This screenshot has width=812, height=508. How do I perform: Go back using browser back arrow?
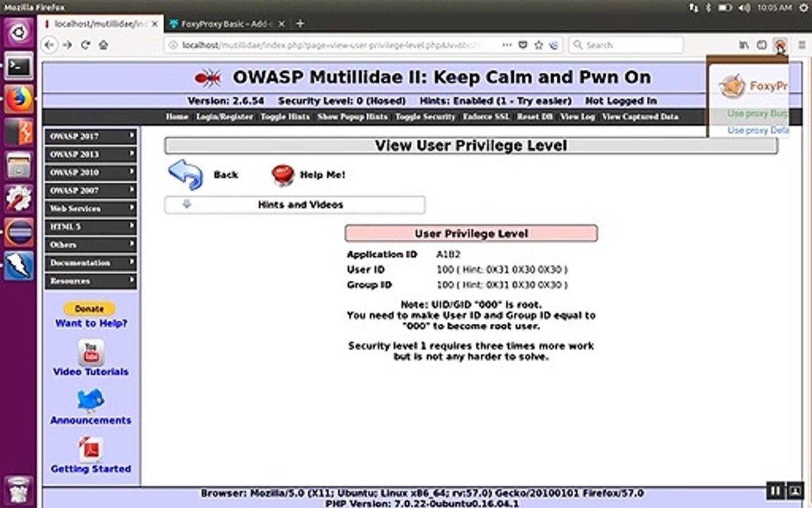click(50, 45)
